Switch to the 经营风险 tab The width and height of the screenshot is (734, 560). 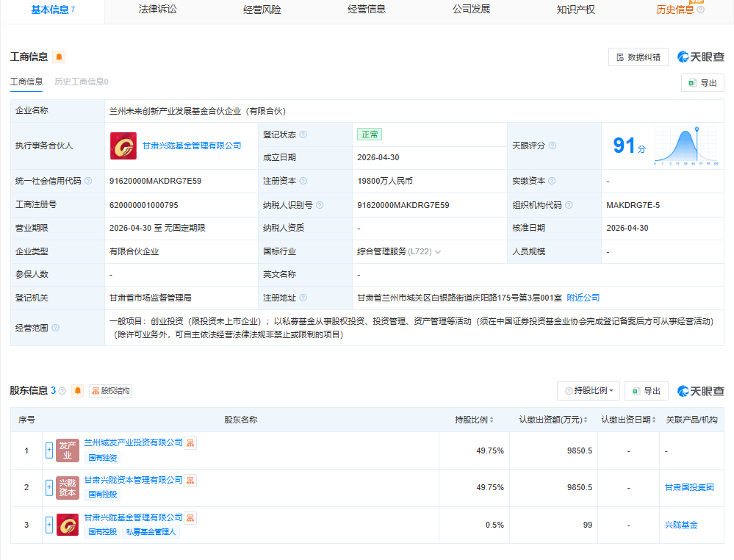[262, 10]
